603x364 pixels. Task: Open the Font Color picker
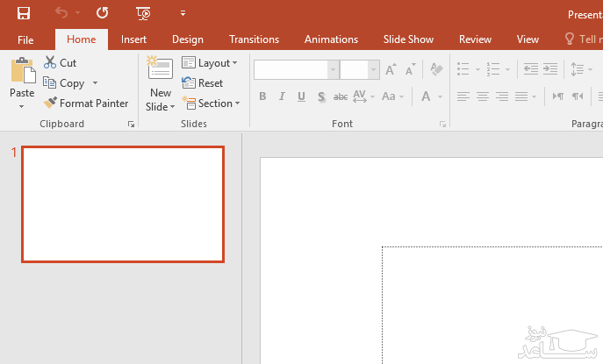pos(426,96)
